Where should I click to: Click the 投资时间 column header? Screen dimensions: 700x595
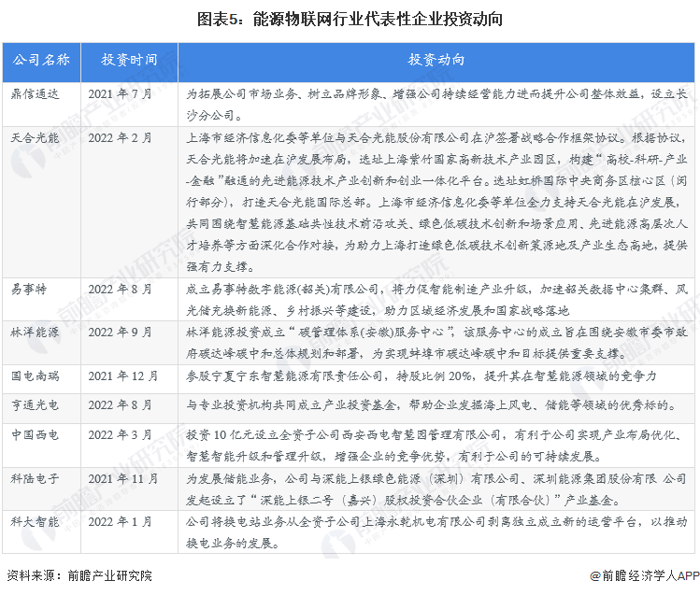129,60
